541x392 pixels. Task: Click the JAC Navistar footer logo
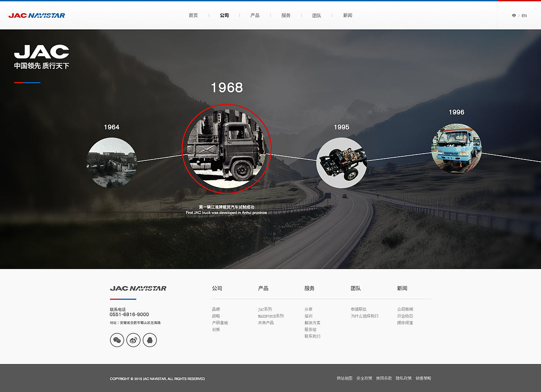pos(138,288)
